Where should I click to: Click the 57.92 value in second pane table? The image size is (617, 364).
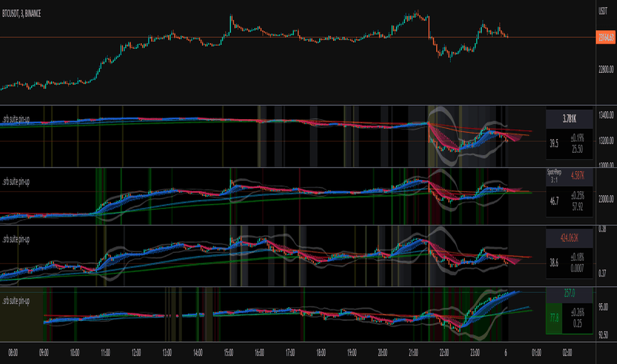click(x=577, y=206)
